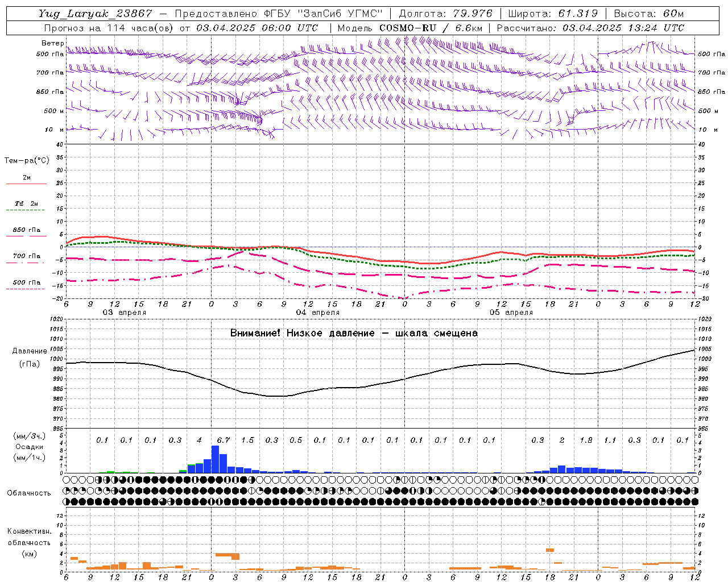Select the forecast start time 03.04.2025 06:00 UTC

coord(257,28)
